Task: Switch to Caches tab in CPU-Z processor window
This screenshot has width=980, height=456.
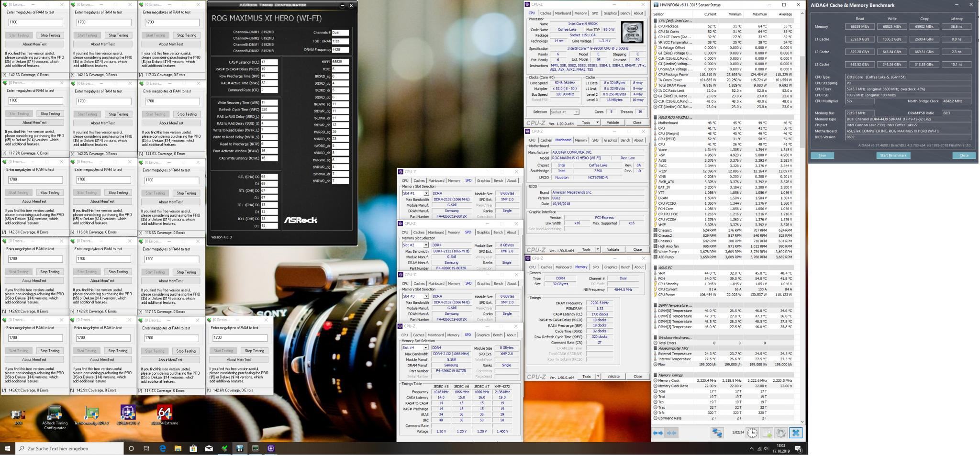Action: pos(546,13)
